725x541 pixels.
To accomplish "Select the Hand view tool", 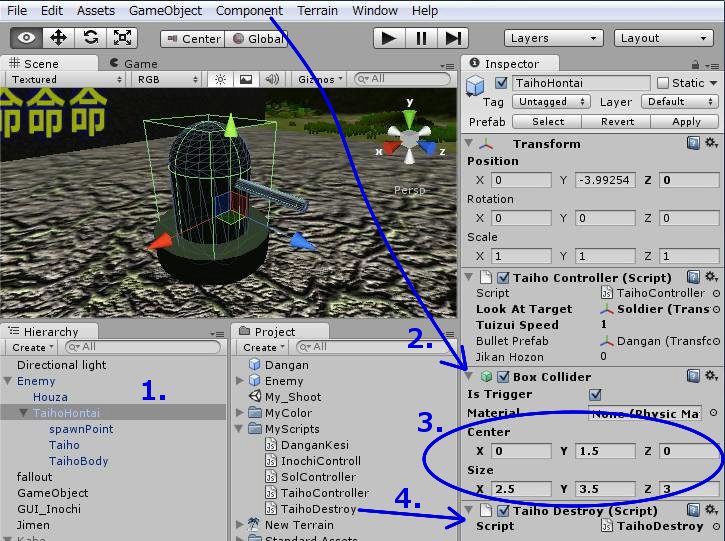I will point(26,37).
